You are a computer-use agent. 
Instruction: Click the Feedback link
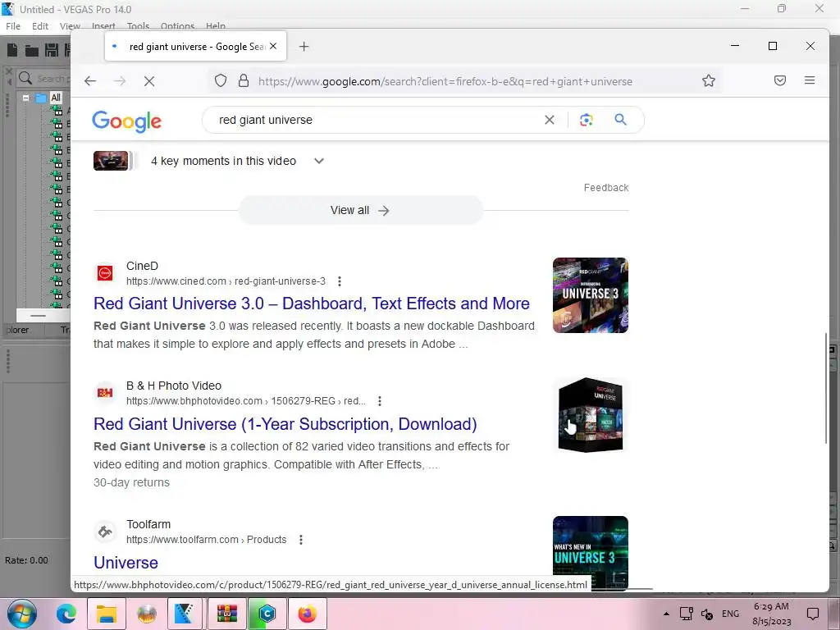point(606,188)
